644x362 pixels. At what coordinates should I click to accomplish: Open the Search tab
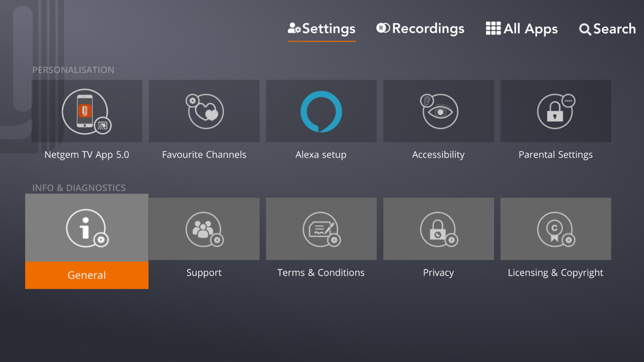pyautogui.click(x=607, y=29)
